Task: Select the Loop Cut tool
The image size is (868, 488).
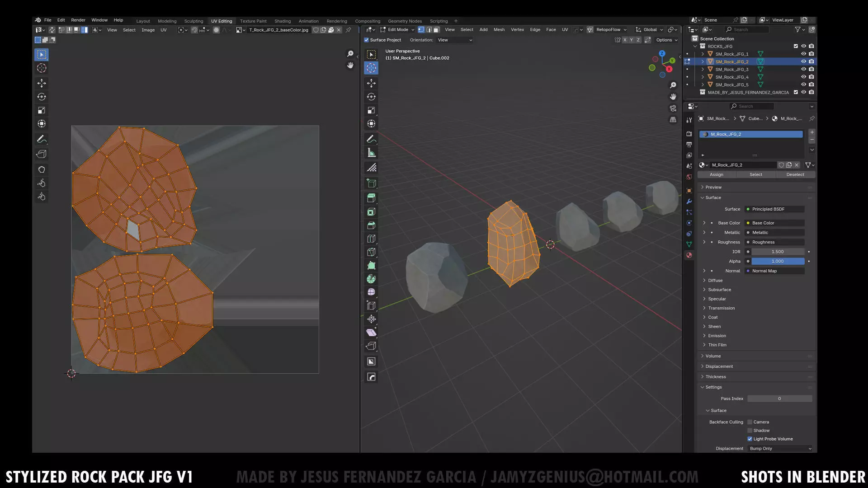Action: [371, 239]
